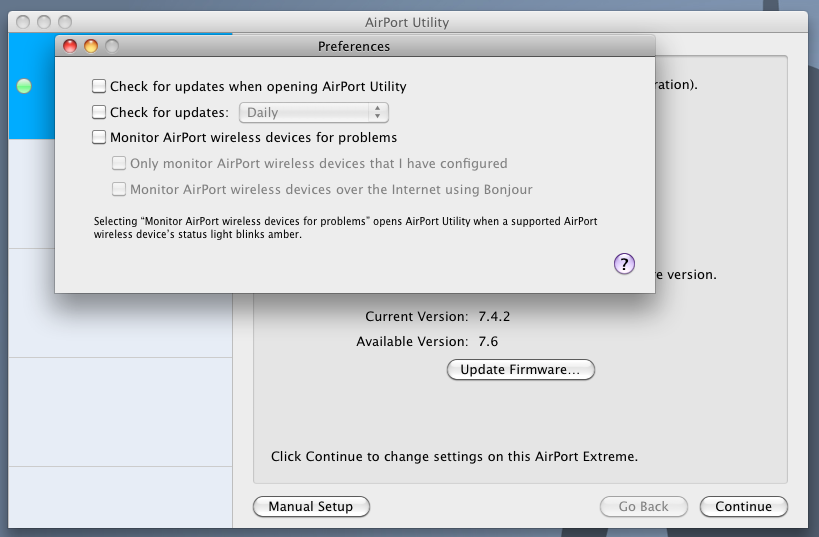Open Manual Setup
819x537 pixels.
coord(311,507)
